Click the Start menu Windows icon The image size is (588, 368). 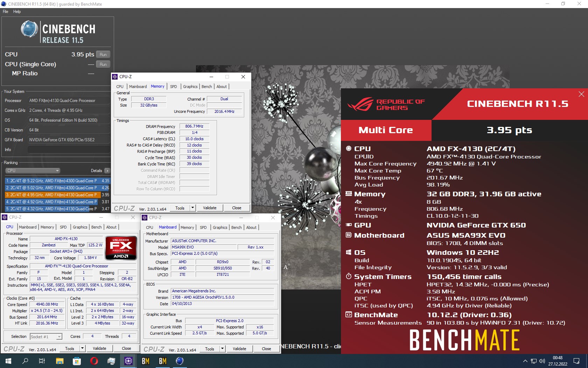pyautogui.click(x=8, y=361)
